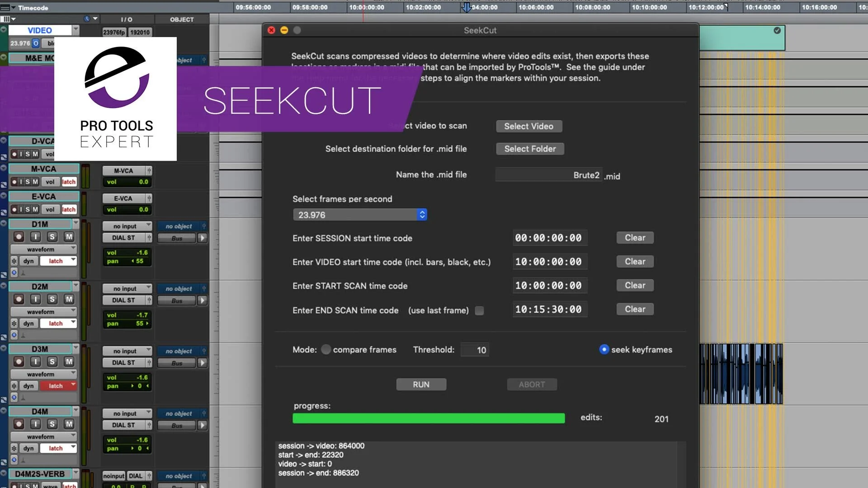Click the D2M elastic audio icon
The image size is (868, 488).
click(x=14, y=335)
